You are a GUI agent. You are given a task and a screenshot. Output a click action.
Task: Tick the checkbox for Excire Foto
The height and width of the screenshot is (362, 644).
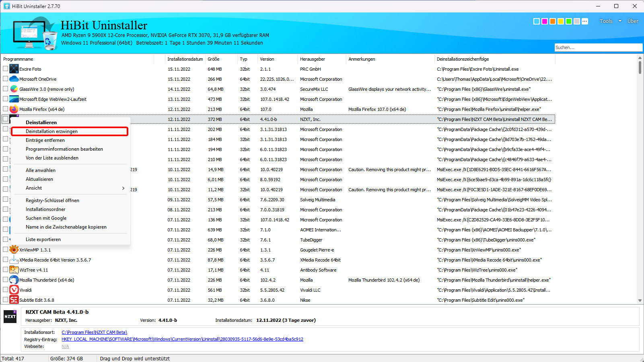pyautogui.click(x=6, y=69)
